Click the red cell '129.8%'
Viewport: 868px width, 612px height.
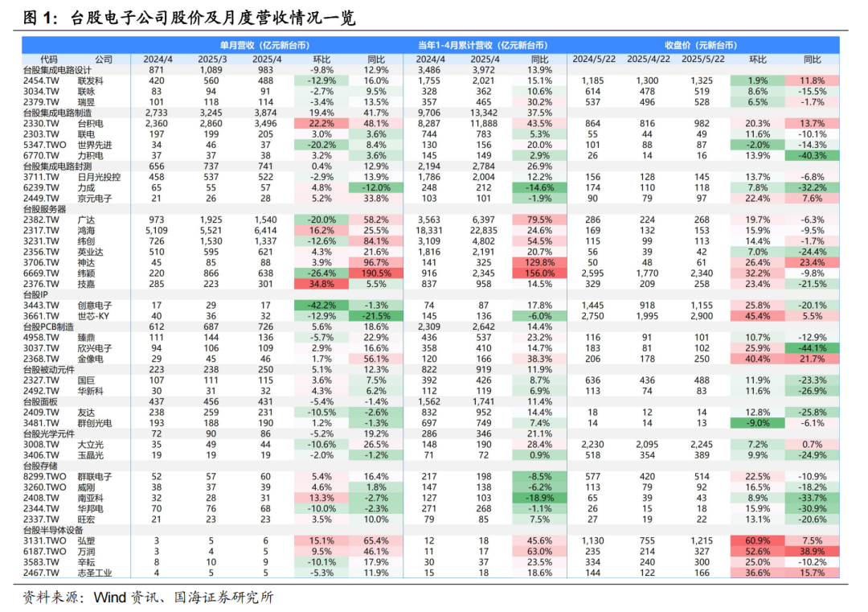[540, 262]
